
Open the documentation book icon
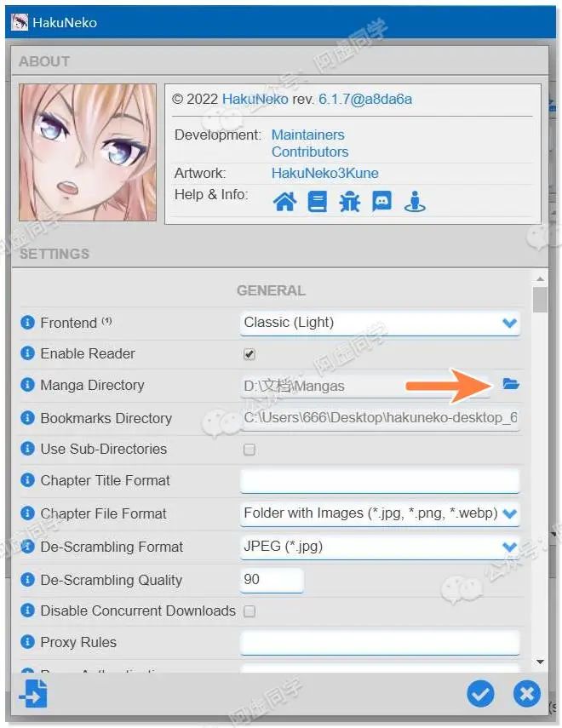point(318,202)
